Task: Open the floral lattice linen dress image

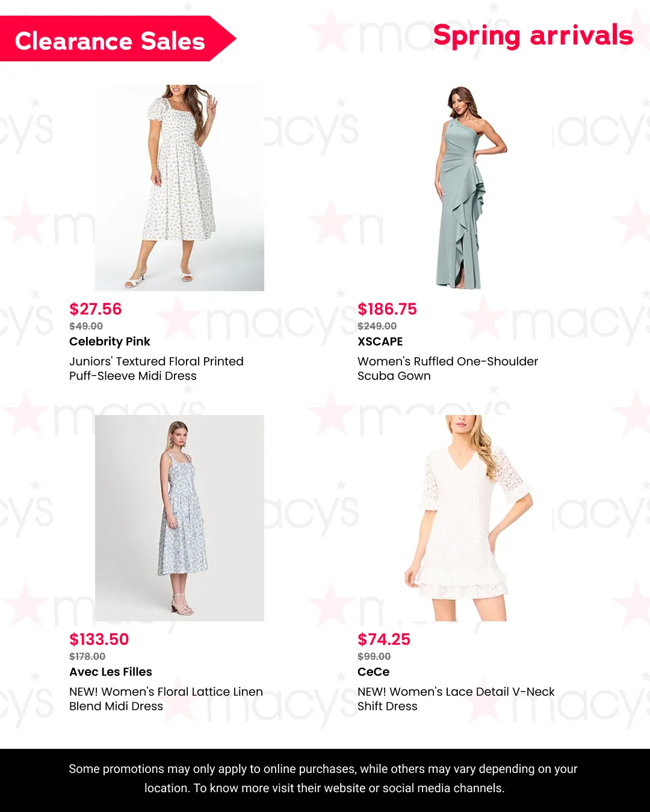Action: click(179, 518)
